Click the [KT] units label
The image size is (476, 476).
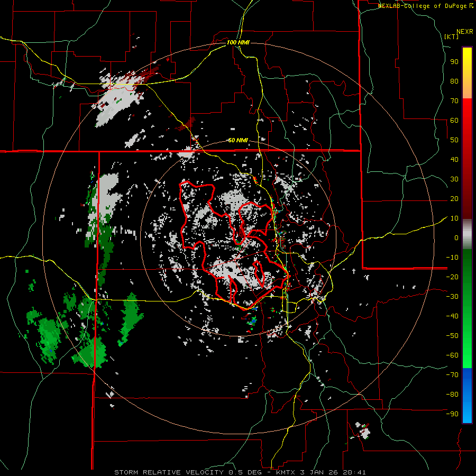pyautogui.click(x=452, y=36)
